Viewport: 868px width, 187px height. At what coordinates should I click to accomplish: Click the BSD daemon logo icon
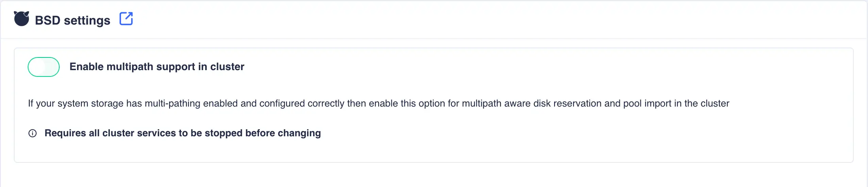point(21,19)
